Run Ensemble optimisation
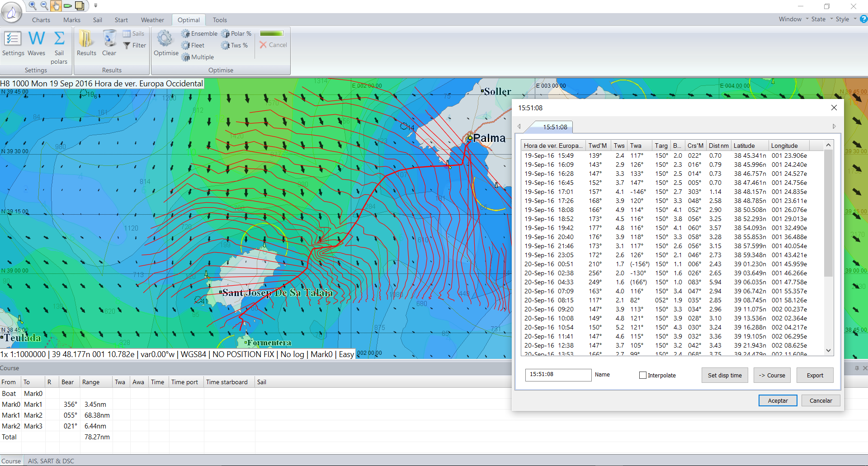 coord(199,33)
